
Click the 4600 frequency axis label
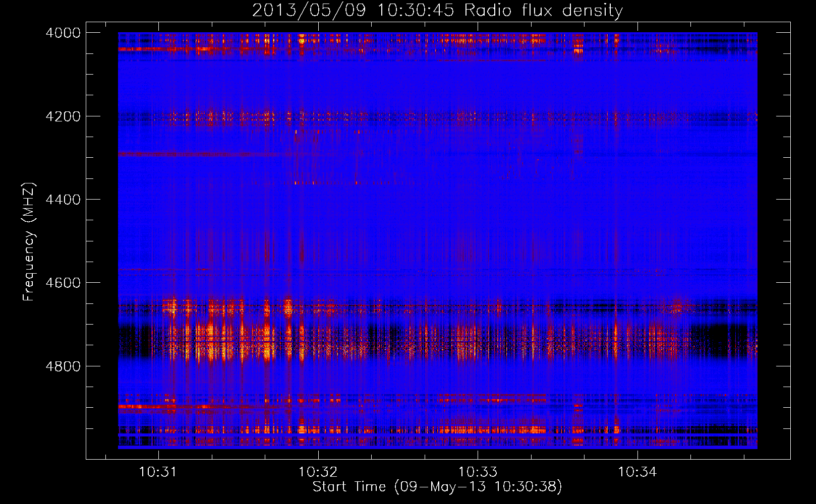tap(63, 283)
